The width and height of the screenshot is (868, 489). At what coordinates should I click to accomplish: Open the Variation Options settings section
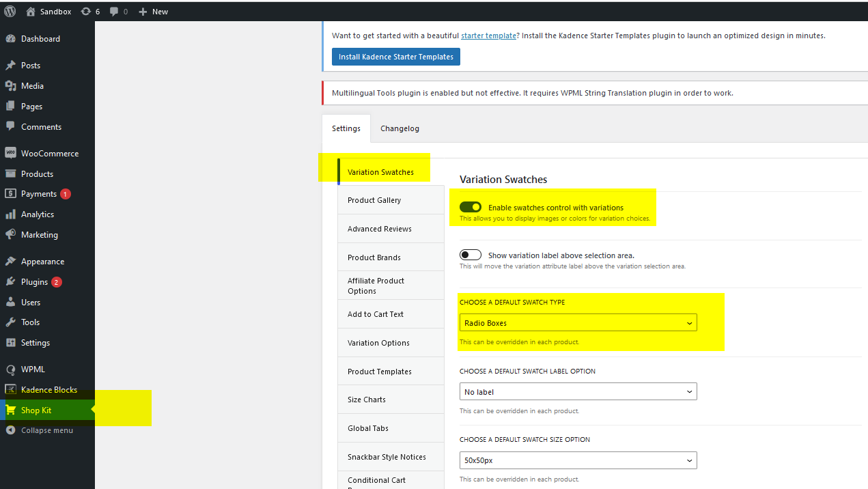tap(391, 343)
